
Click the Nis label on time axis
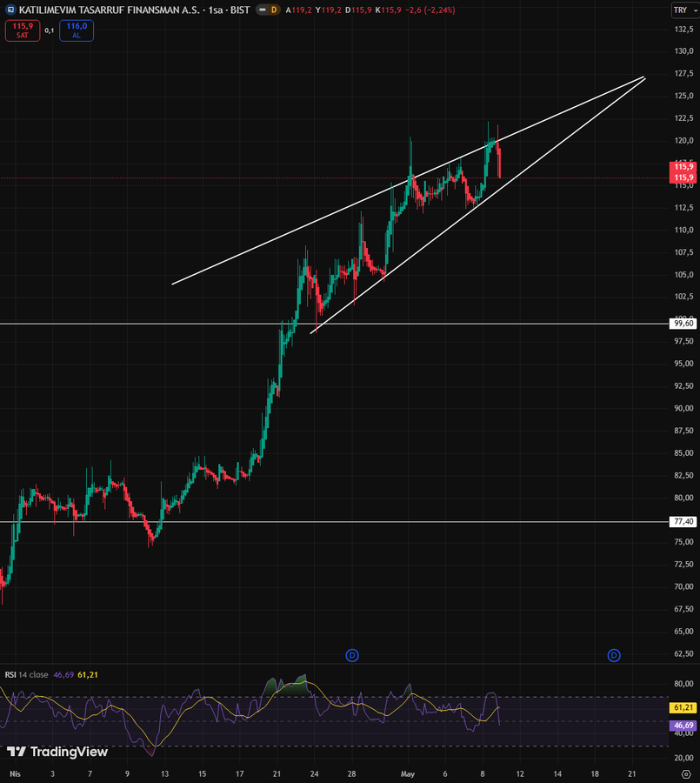click(16, 774)
